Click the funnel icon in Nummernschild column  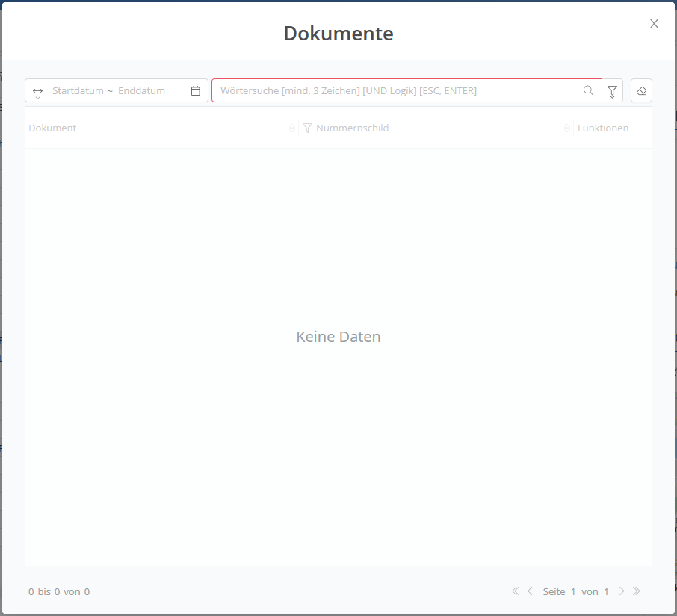[x=307, y=128]
